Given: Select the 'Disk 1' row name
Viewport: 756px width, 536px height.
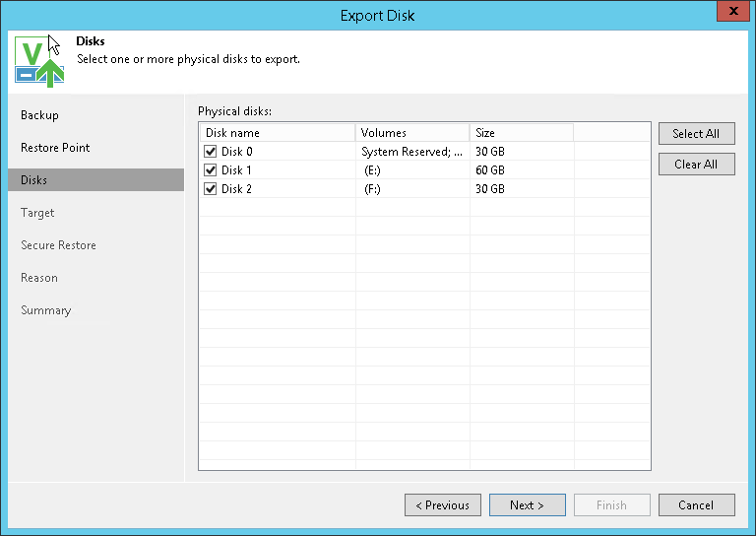Looking at the screenshot, I should coord(236,170).
